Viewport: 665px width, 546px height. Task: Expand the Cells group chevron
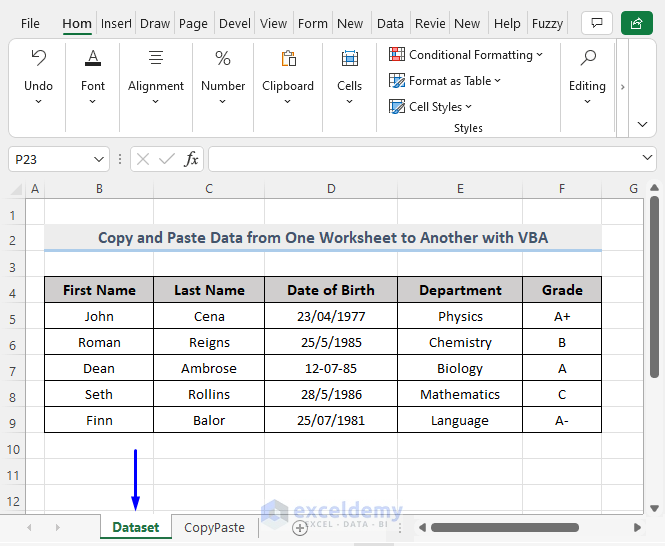click(x=349, y=101)
